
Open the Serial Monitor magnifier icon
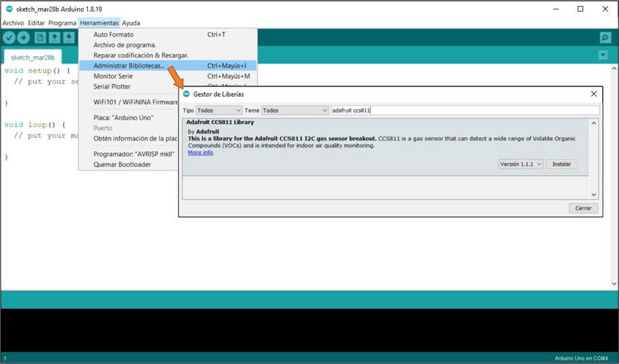pyautogui.click(x=605, y=38)
